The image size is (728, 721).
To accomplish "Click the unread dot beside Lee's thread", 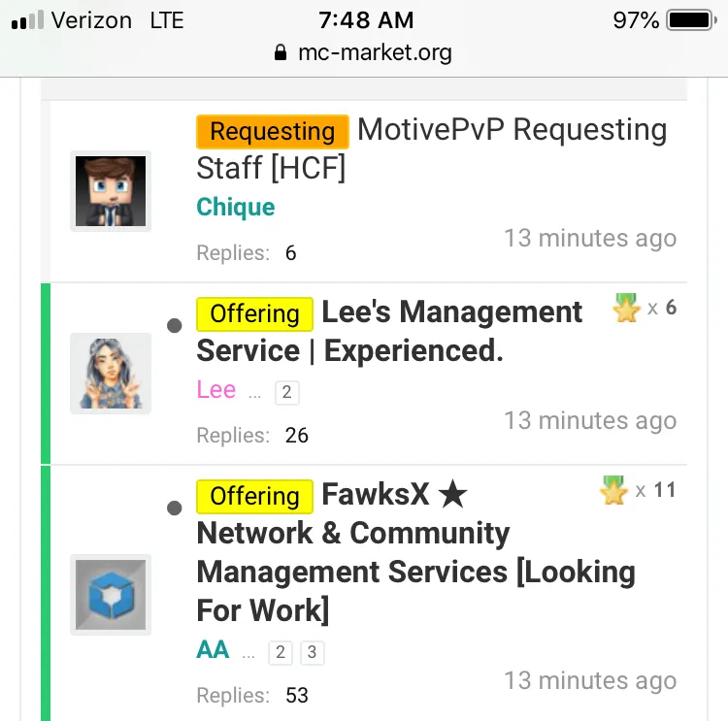I will [175, 326].
